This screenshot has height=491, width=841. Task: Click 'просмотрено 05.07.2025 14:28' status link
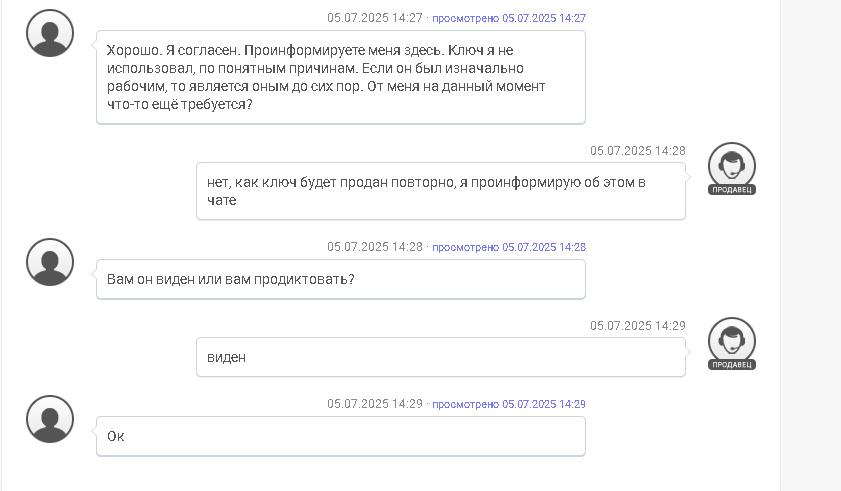508,247
